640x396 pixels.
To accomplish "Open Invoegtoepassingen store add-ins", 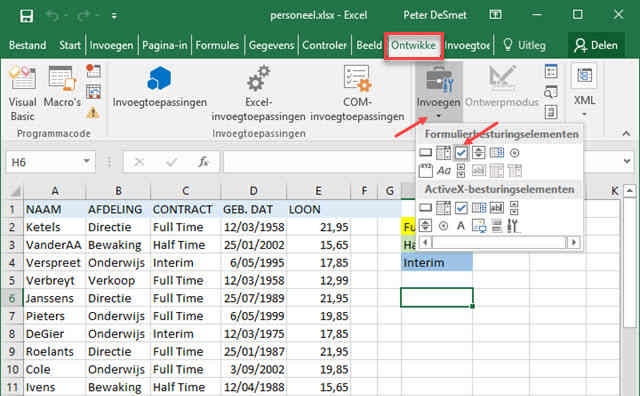I will point(160,86).
